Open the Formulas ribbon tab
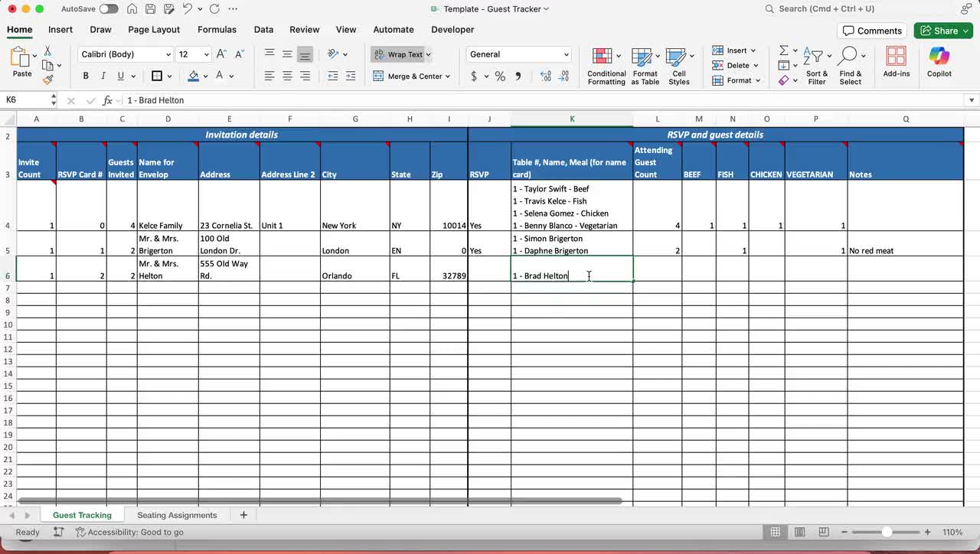 click(217, 29)
